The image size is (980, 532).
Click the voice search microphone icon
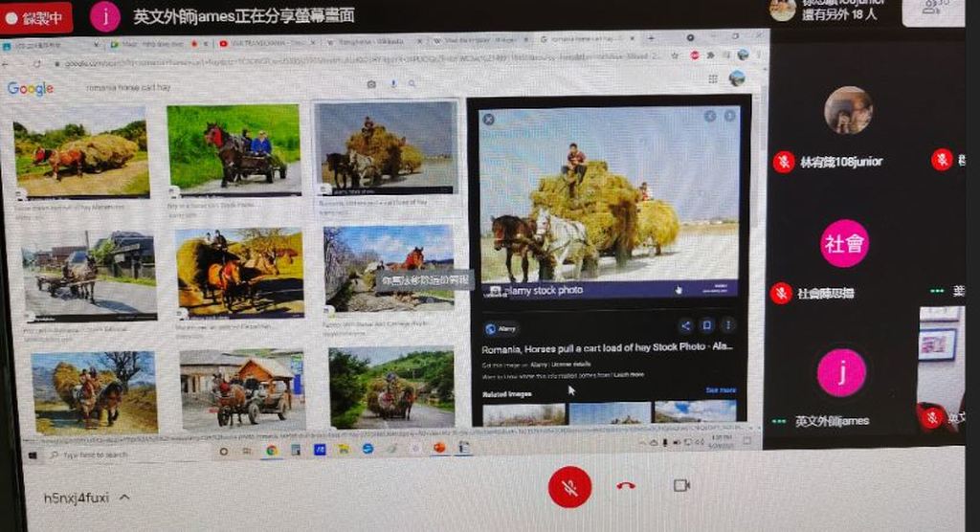[x=393, y=83]
